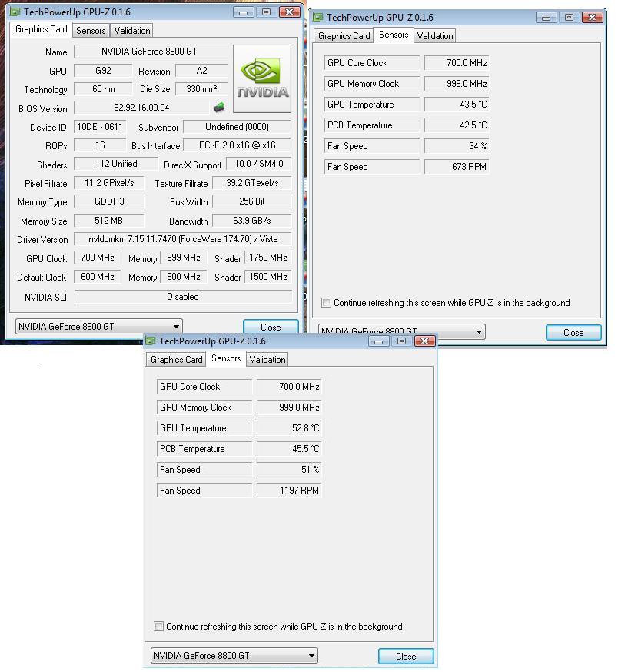Minimize the top-left GPU-Z window

pyautogui.click(x=244, y=12)
